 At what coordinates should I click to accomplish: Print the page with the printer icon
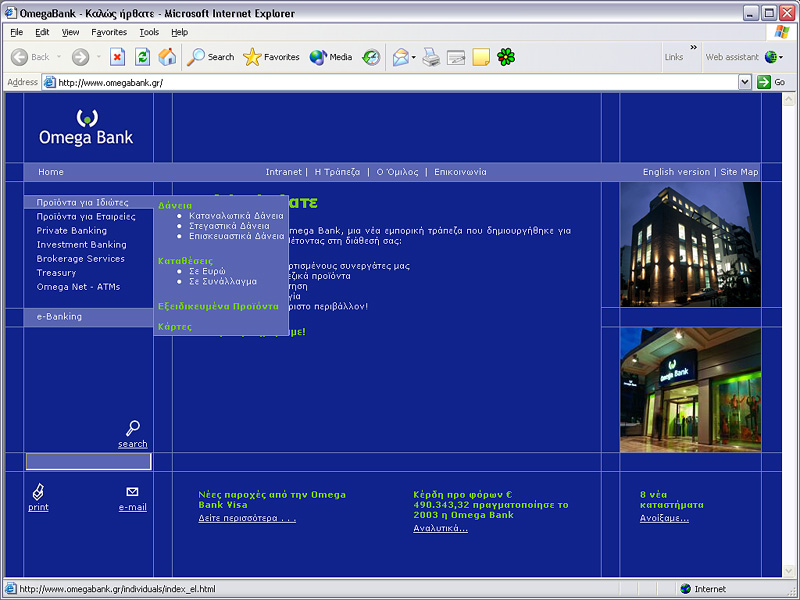[431, 57]
